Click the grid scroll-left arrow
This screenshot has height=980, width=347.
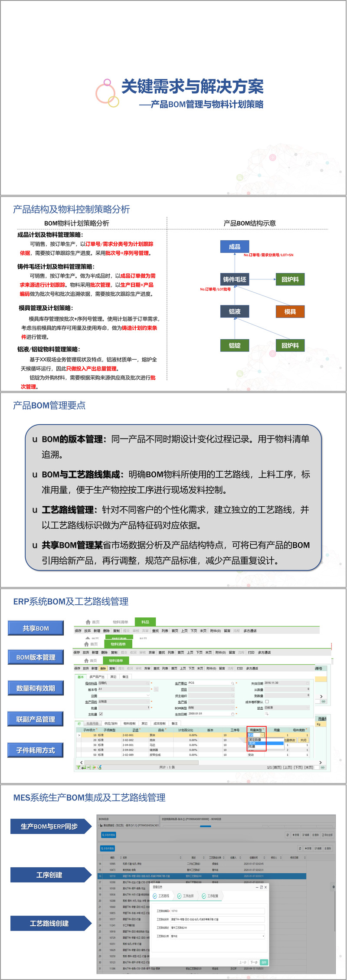(81, 762)
